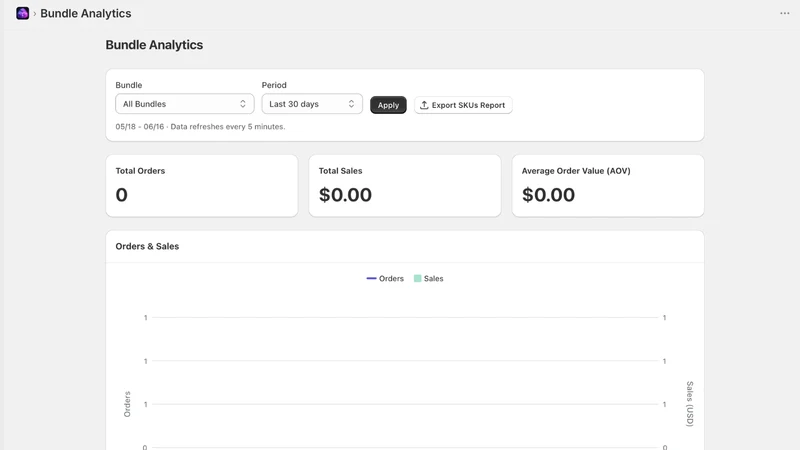This screenshot has width=800, height=450.
Task: Open the three-dots more options menu
Action: coord(785,13)
